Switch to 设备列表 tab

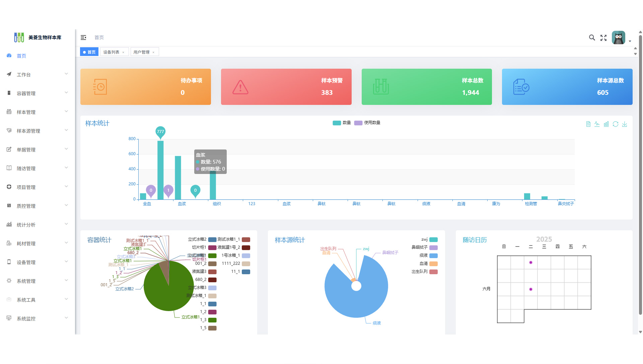111,52
